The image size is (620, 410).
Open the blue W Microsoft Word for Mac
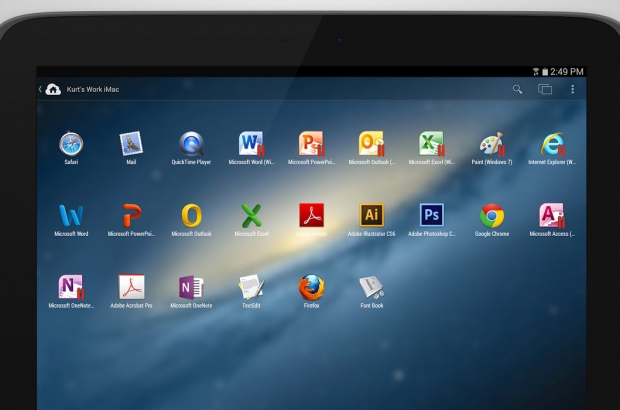pyautogui.click(x=71, y=216)
